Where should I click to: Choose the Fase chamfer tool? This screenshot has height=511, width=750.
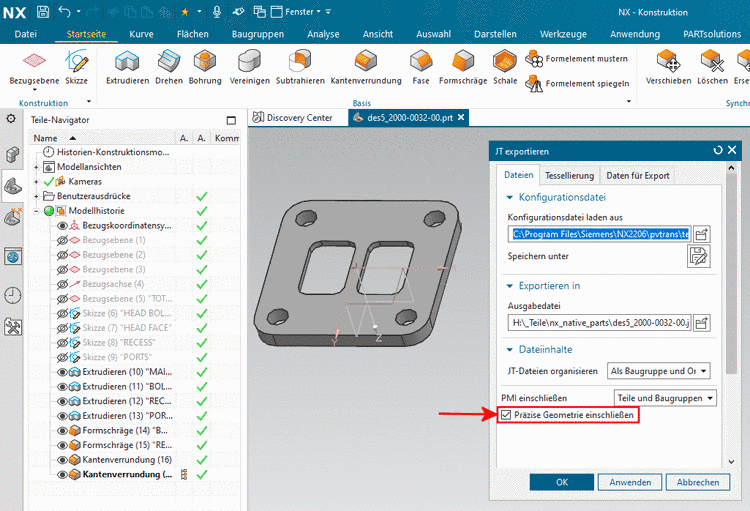point(421,68)
